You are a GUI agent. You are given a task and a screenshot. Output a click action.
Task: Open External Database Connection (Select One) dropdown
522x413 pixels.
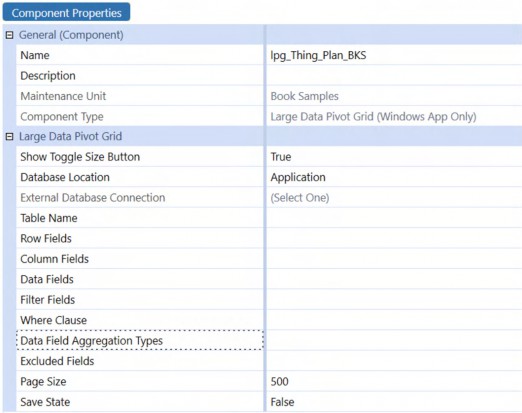click(394, 197)
